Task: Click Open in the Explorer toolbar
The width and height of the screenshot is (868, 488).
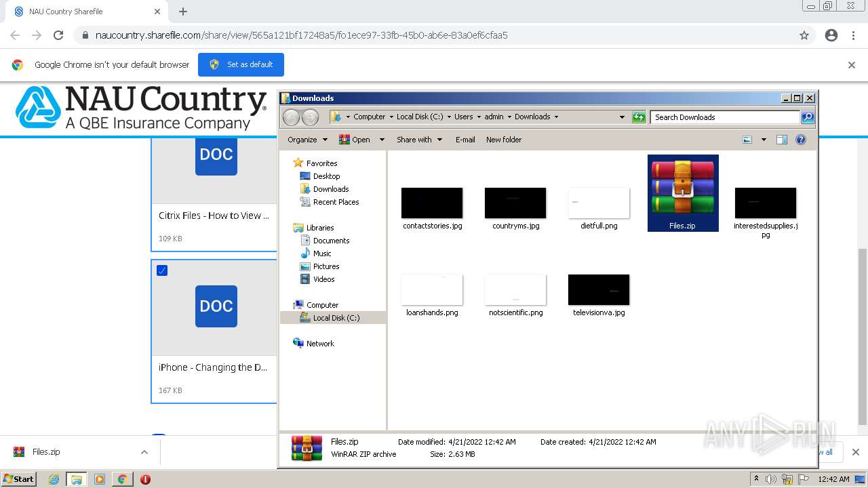Action: click(355, 140)
